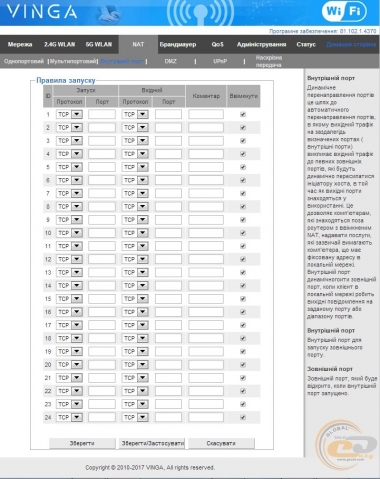Click the trigger port field in row 1
This screenshot has width=380, height=479.
coord(102,114)
